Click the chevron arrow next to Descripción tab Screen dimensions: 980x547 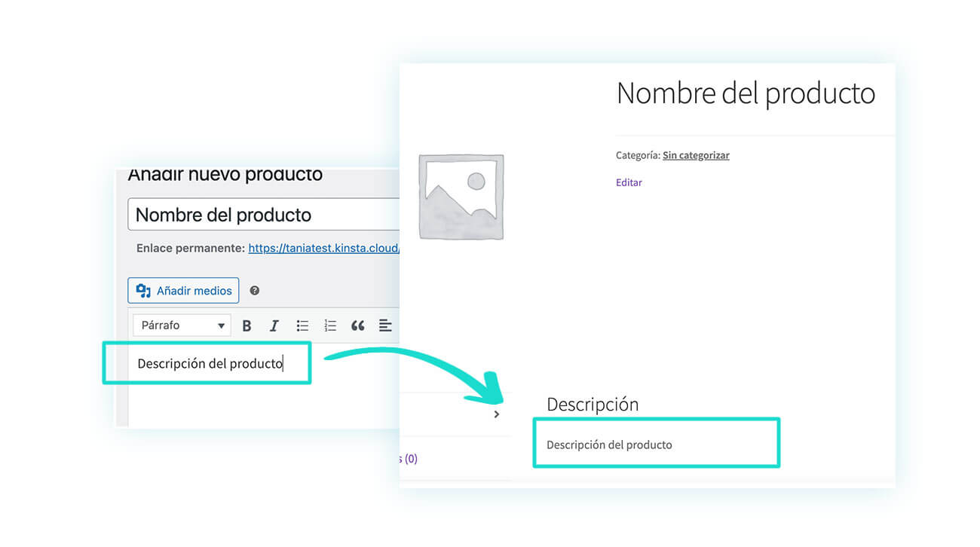click(496, 414)
